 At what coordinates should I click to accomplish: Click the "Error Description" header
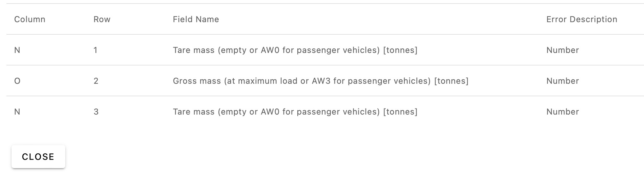point(582,19)
